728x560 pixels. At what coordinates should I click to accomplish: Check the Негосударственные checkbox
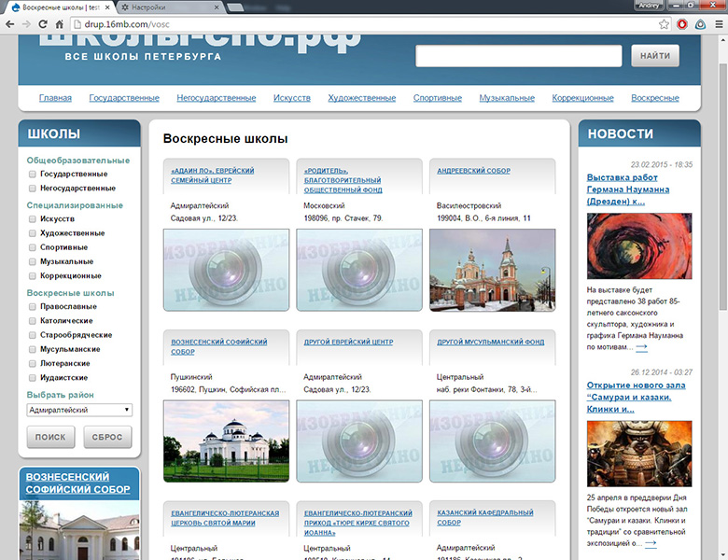tap(32, 188)
